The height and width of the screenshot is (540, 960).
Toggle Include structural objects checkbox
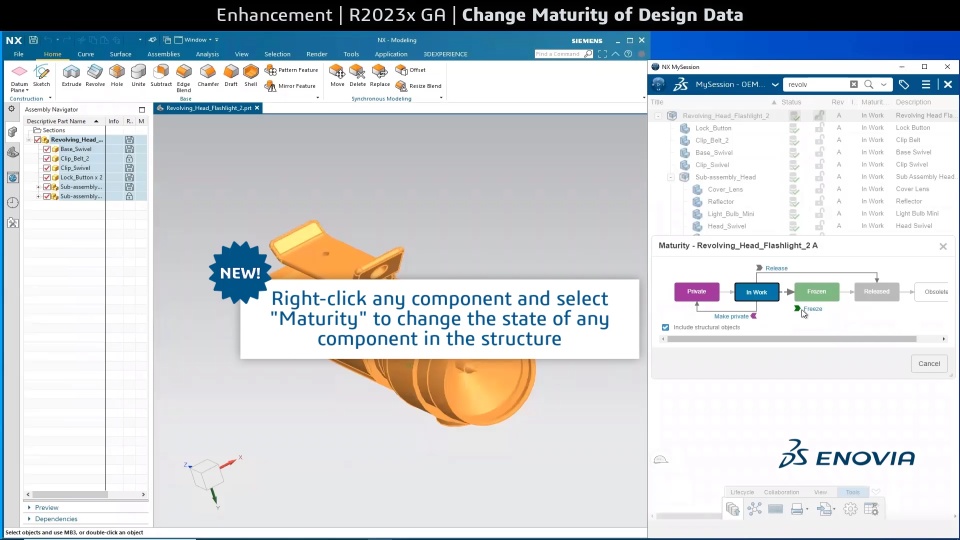coord(666,328)
